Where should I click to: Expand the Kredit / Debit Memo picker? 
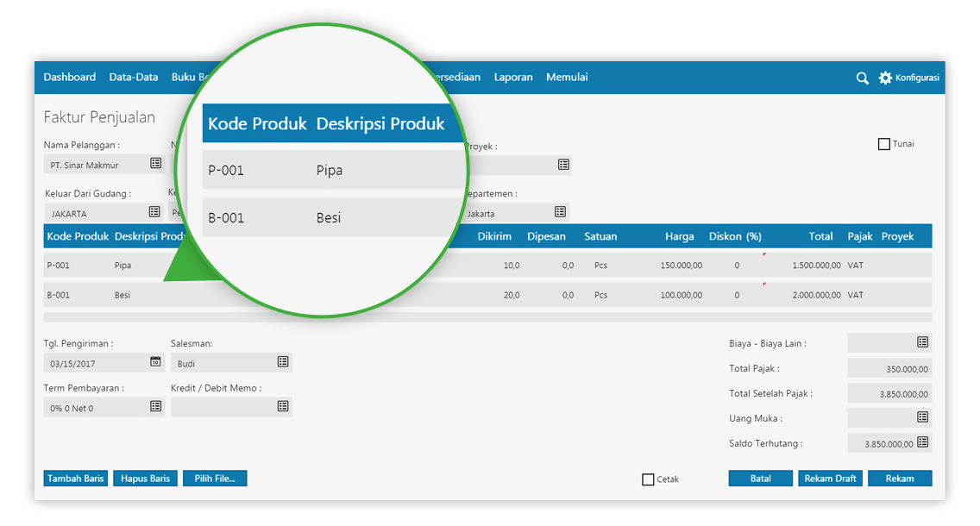283,406
